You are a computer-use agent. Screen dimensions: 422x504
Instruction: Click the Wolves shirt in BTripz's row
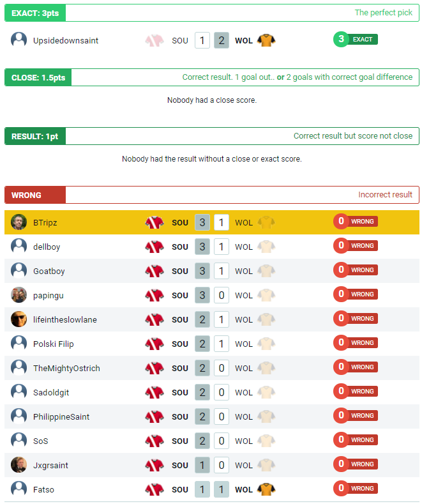(266, 222)
